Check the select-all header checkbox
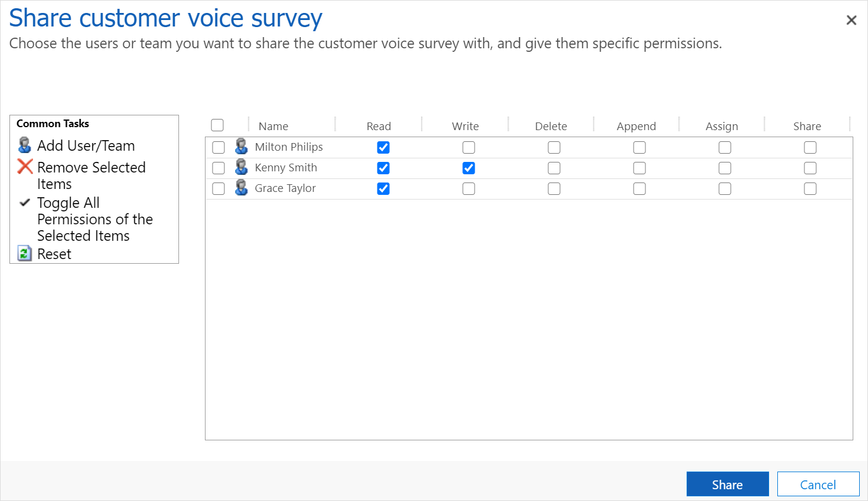Image resolution: width=868 pixels, height=501 pixels. click(x=217, y=125)
